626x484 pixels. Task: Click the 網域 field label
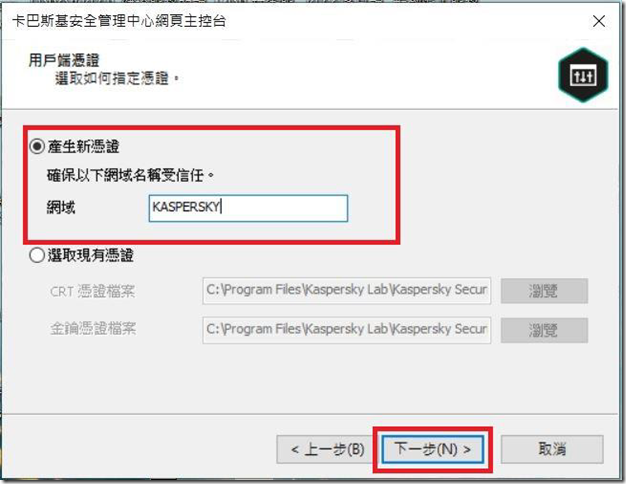click(61, 207)
